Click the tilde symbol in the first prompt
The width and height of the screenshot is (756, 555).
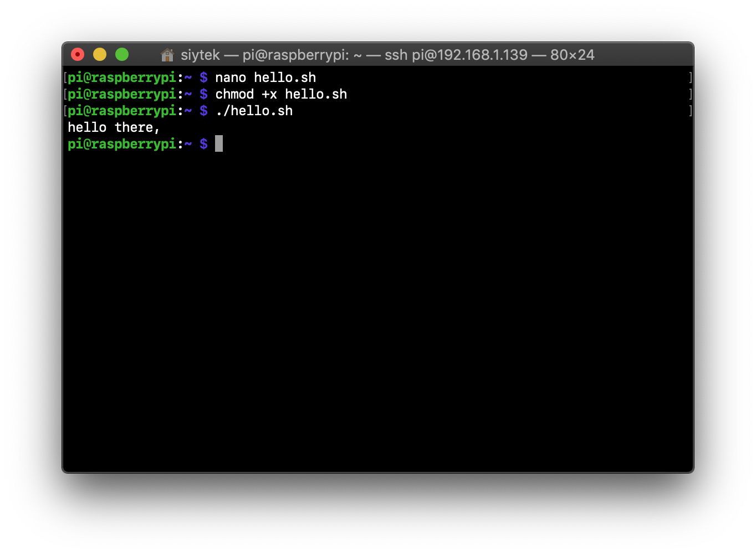tap(188, 77)
